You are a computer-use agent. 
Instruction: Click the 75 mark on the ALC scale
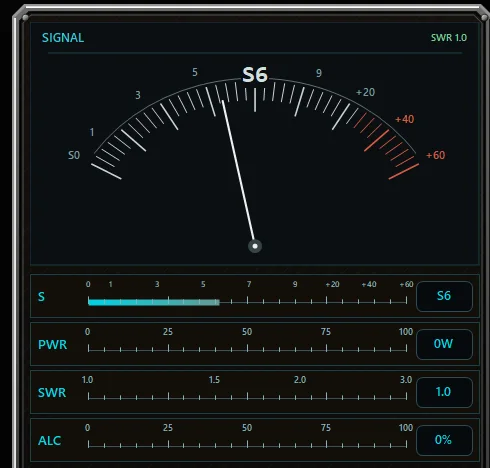click(326, 428)
